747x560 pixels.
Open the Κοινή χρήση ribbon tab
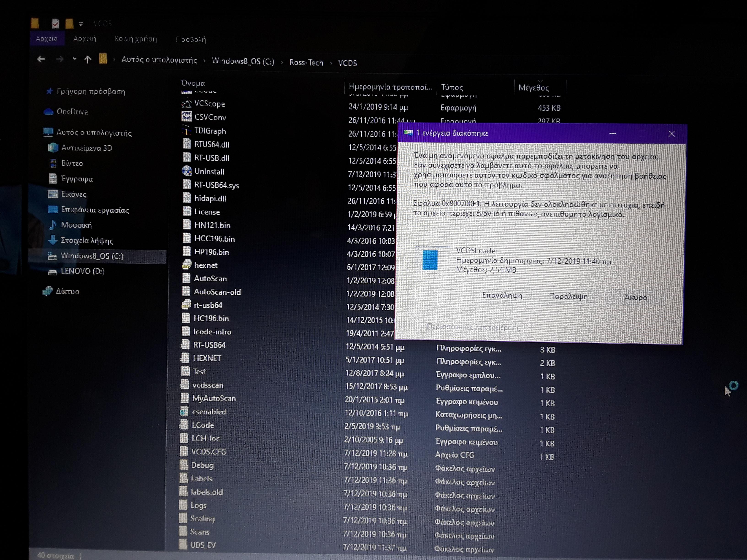pos(136,39)
